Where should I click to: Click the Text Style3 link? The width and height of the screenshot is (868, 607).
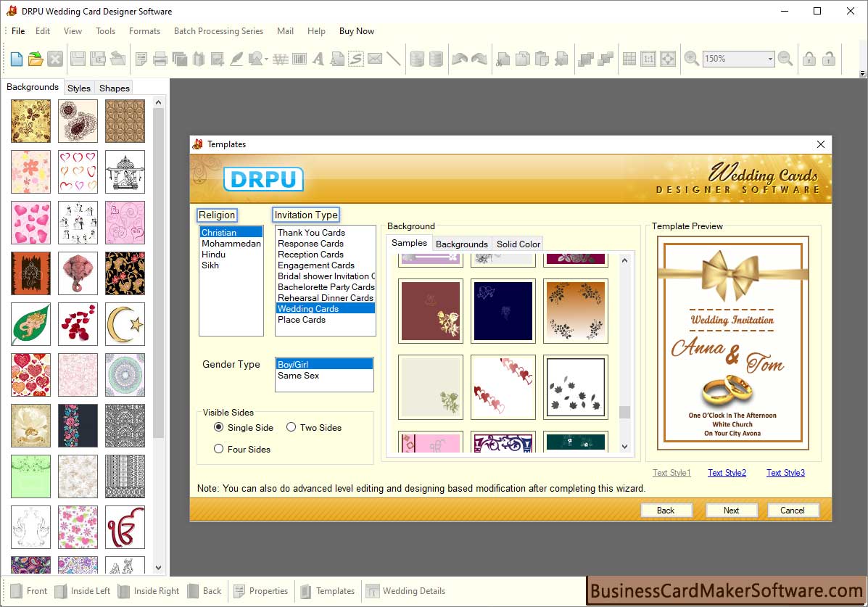(x=785, y=472)
